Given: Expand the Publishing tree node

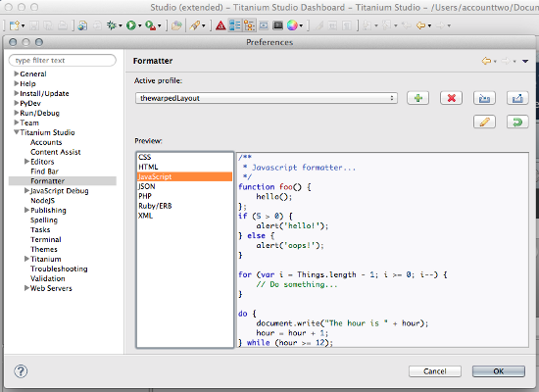Looking at the screenshot, I should pyautogui.click(x=26, y=210).
